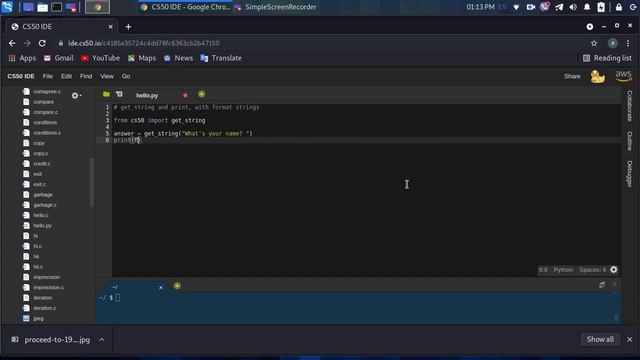This screenshot has height=360, width=640.
Task: Open a new Chrome tab
Action: pyautogui.click(x=128, y=27)
